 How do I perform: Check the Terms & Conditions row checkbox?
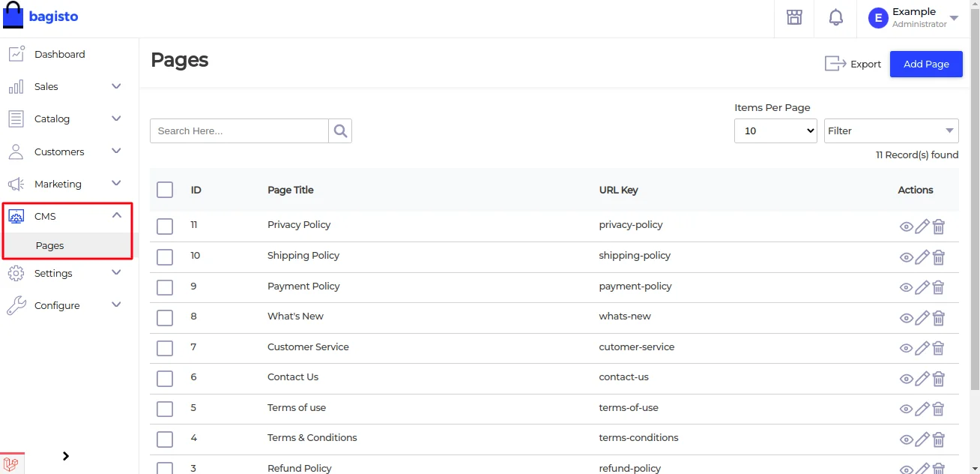(x=165, y=439)
